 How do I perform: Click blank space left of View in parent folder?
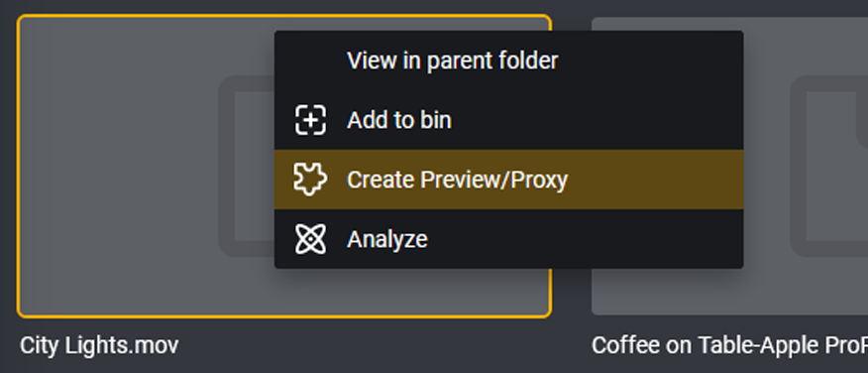pos(310,61)
